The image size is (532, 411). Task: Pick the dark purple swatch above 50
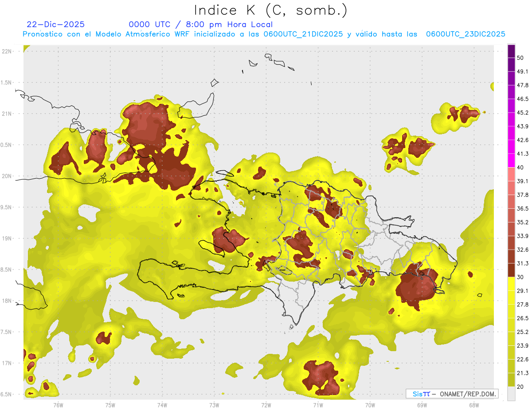[x=511, y=51]
